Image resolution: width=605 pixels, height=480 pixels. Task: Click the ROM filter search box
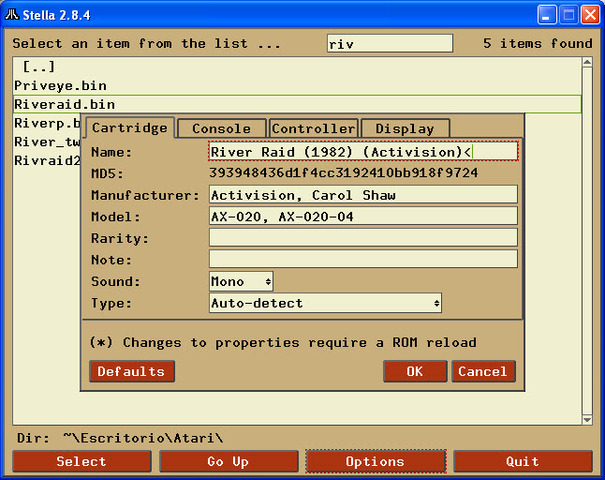(x=390, y=43)
